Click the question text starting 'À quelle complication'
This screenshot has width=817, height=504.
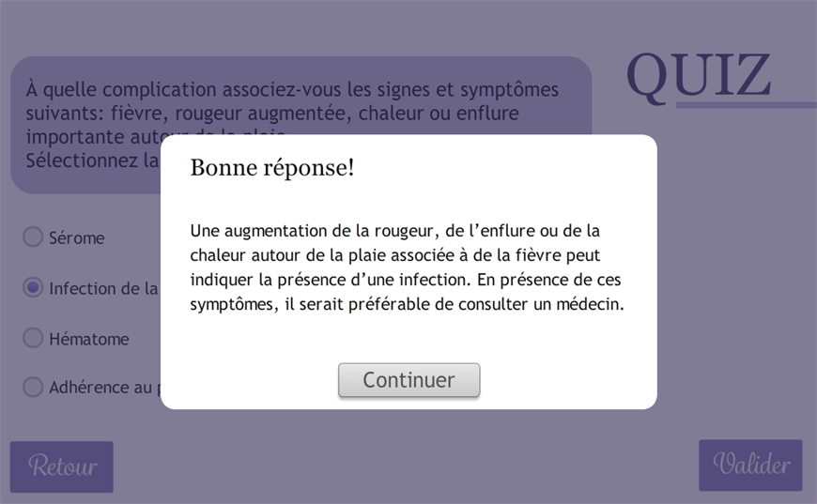292,90
